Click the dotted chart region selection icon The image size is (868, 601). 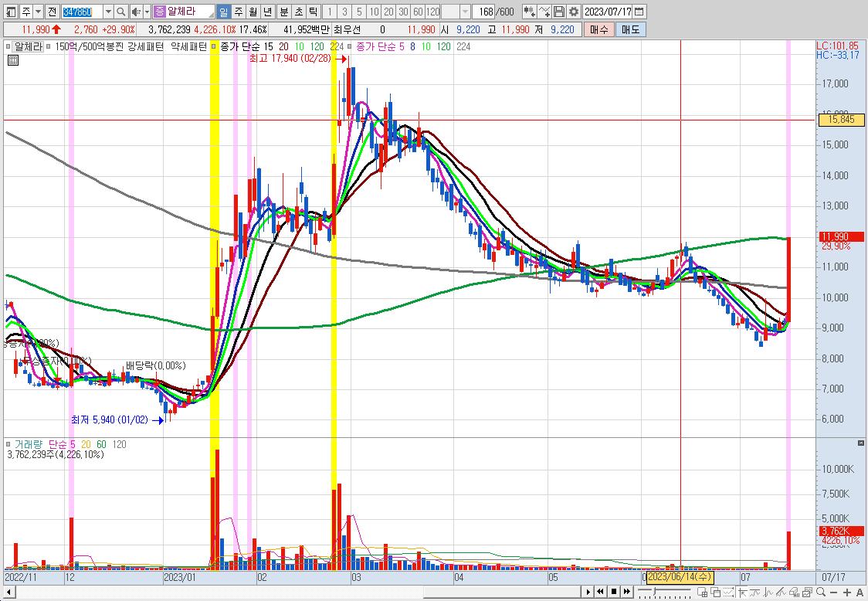[728, 592]
